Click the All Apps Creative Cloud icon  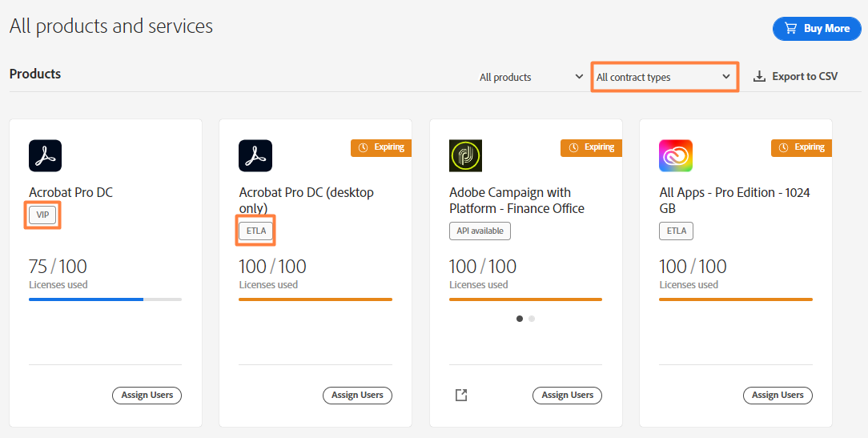(676, 155)
